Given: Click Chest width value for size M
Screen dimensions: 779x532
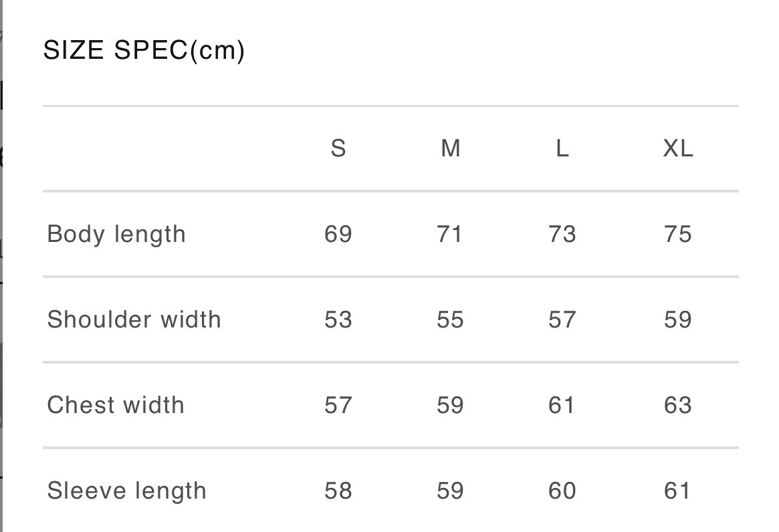Looking at the screenshot, I should [450, 405].
